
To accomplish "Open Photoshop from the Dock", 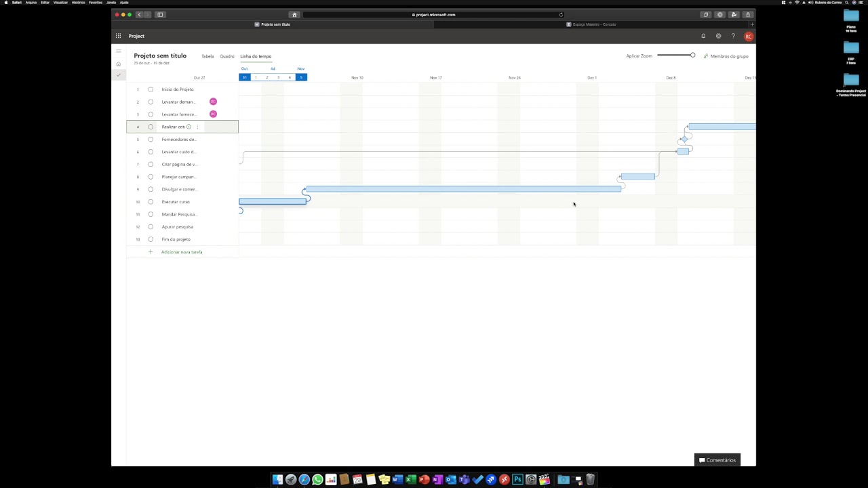I will pos(517,480).
